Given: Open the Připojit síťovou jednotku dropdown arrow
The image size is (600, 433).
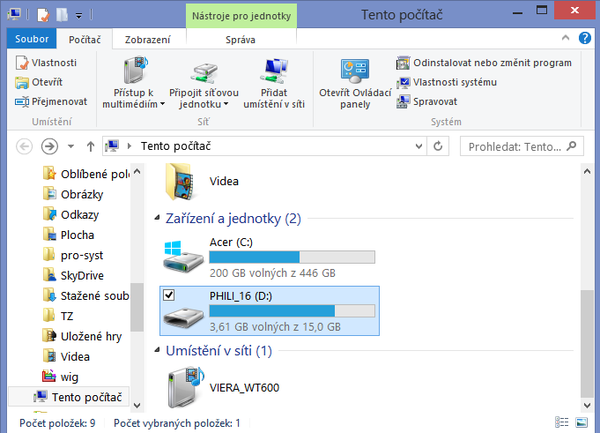Looking at the screenshot, I should (225, 104).
